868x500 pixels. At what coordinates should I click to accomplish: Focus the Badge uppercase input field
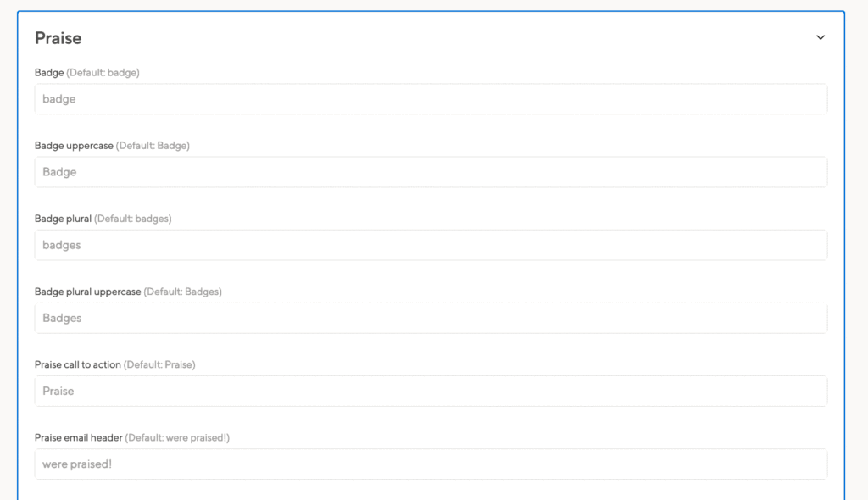(x=431, y=172)
